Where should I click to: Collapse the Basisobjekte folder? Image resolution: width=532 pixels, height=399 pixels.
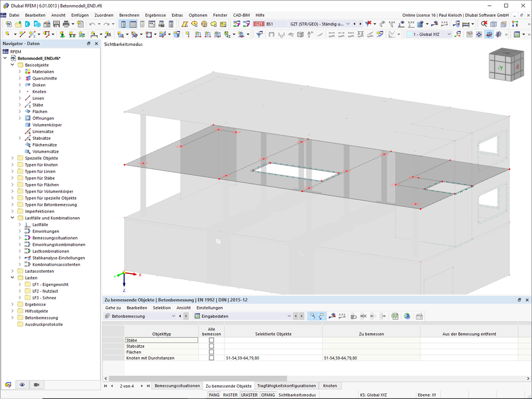click(12, 65)
